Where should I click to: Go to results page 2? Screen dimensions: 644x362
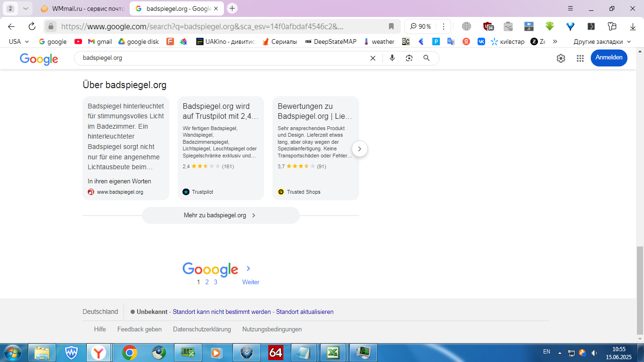pyautogui.click(x=207, y=282)
